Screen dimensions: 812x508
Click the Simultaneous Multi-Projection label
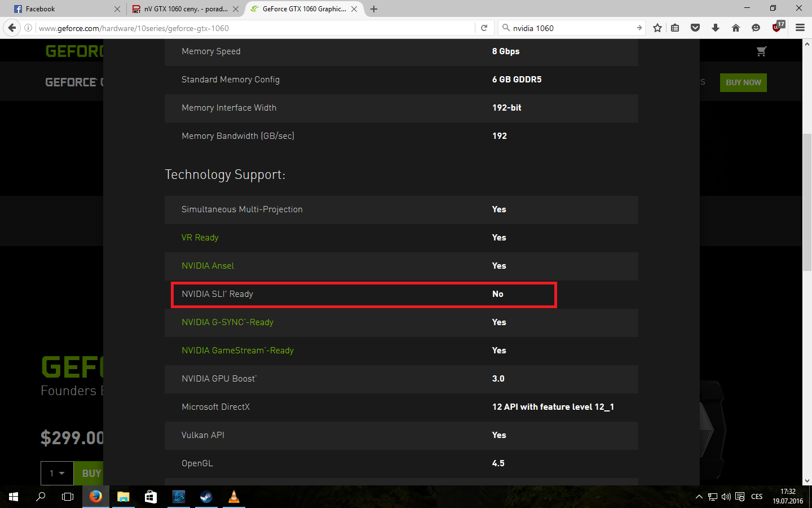(x=242, y=209)
